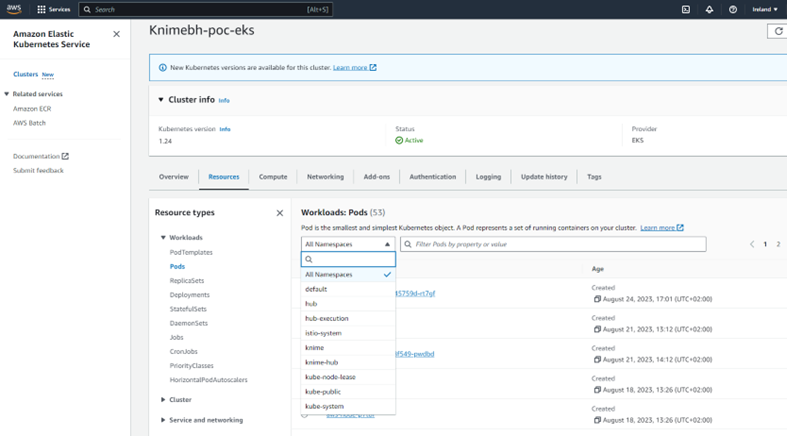
Task: Open Amazon ECR link
Action: point(32,108)
